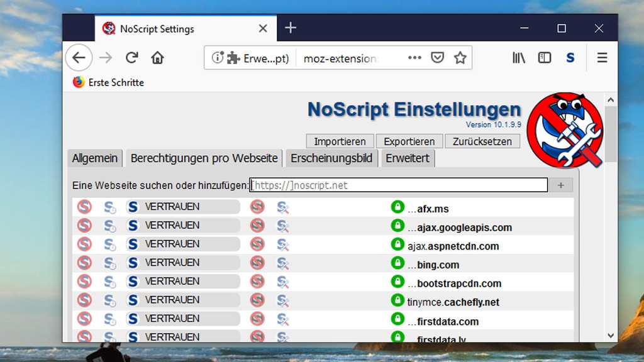Bookmark this page with the star

pyautogui.click(x=460, y=58)
